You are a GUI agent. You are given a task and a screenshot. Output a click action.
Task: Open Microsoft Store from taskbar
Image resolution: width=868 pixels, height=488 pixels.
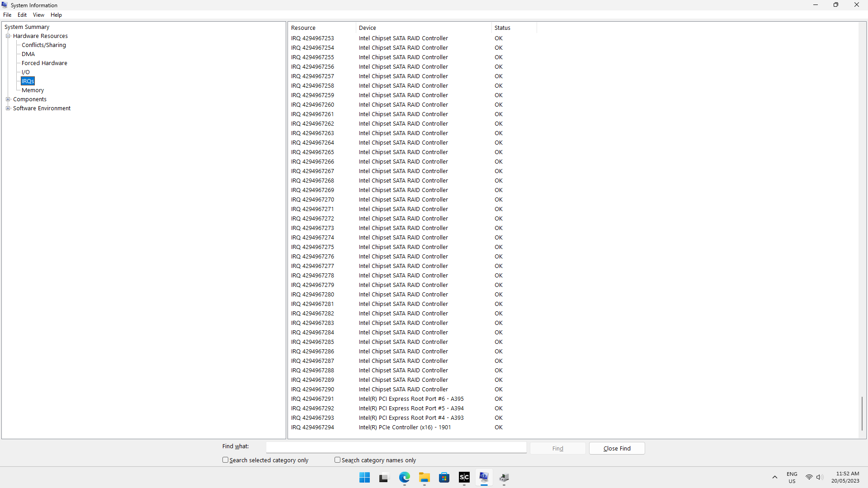coord(444,478)
